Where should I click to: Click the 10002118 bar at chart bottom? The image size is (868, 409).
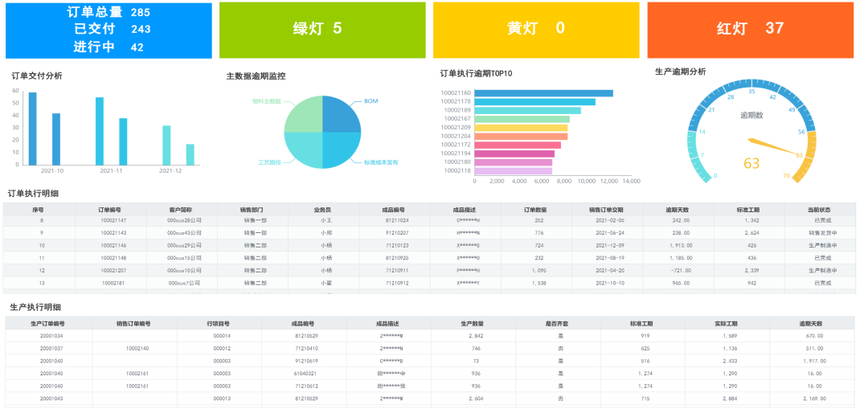[513, 171]
